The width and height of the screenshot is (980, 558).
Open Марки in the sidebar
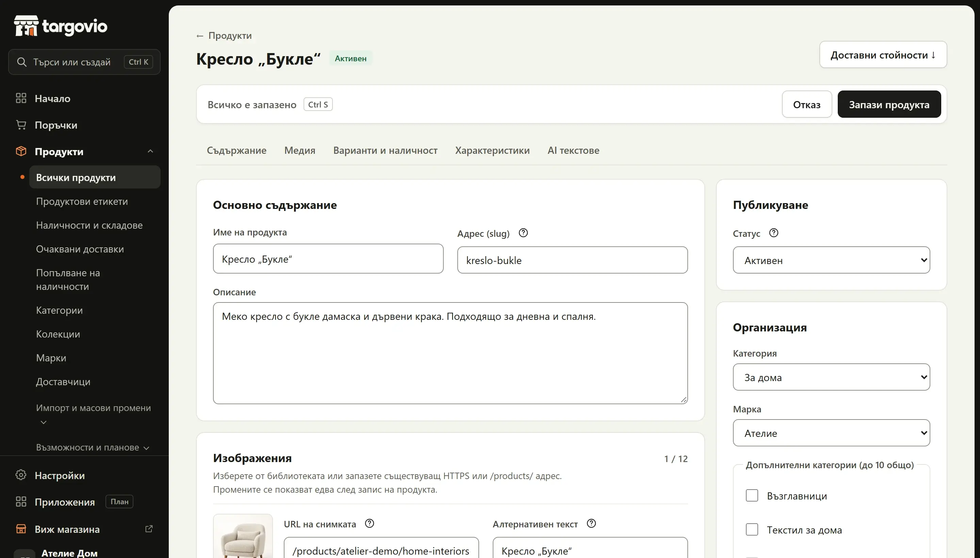tap(51, 358)
